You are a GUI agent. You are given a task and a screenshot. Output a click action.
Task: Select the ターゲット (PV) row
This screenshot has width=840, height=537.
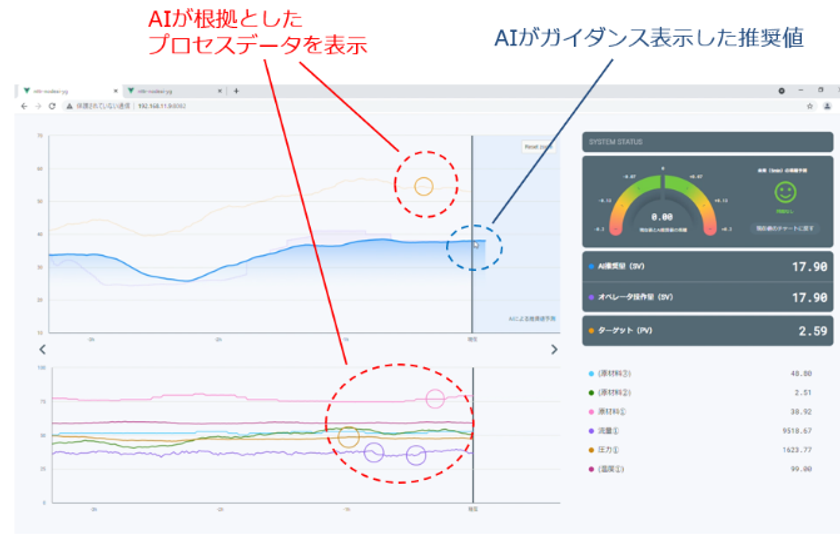pyautogui.click(x=707, y=331)
